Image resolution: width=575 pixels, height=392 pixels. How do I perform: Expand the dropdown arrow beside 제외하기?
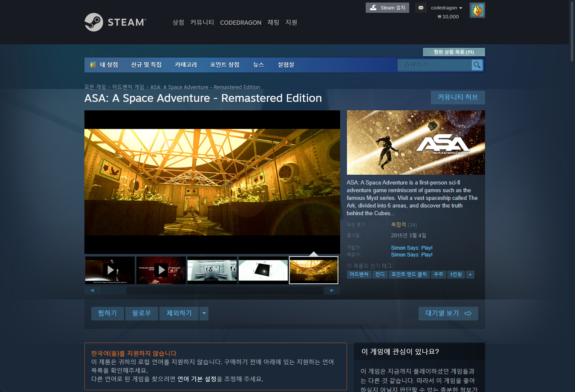204,313
